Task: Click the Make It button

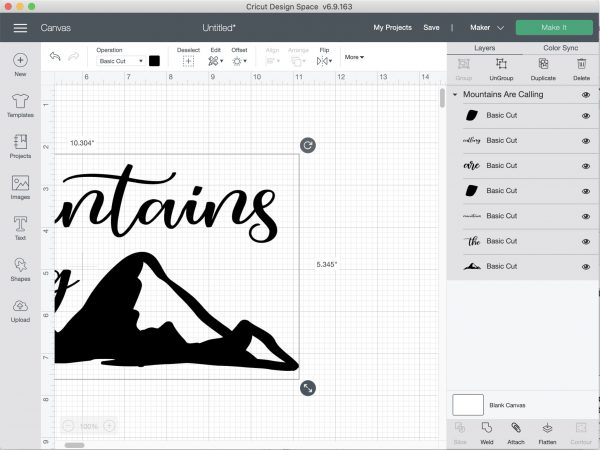Action: point(554,28)
